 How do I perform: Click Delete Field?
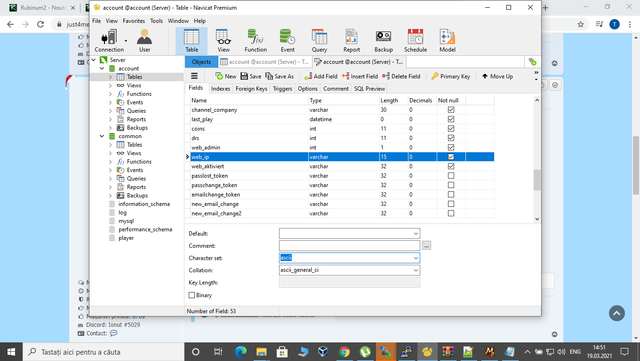pos(401,76)
